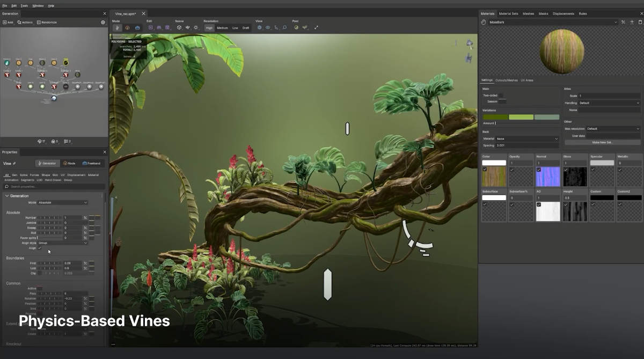Open the Generation Mode Absolute dropdown
The image size is (644, 359).
[x=63, y=202]
